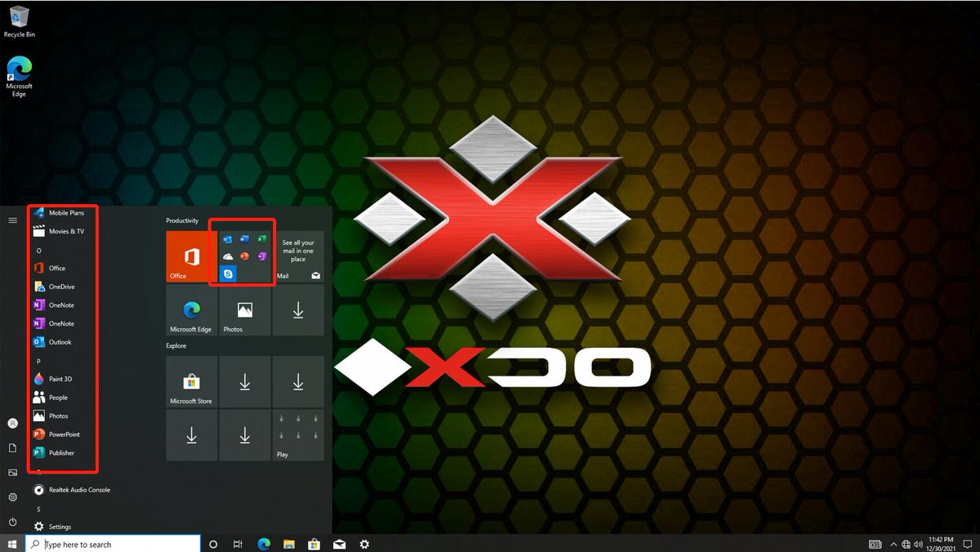This screenshot has height=552, width=980.
Task: Open Pictures from the Start left rail
Action: click(12, 473)
